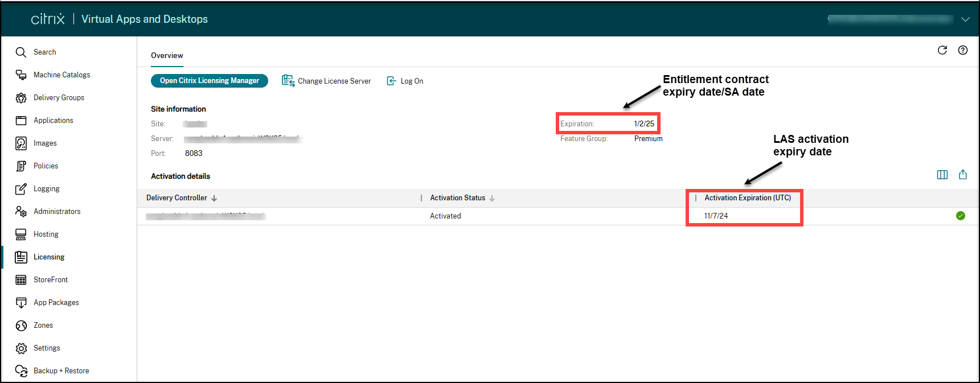
Task: Click the Citrix logo in header
Action: pos(48,19)
